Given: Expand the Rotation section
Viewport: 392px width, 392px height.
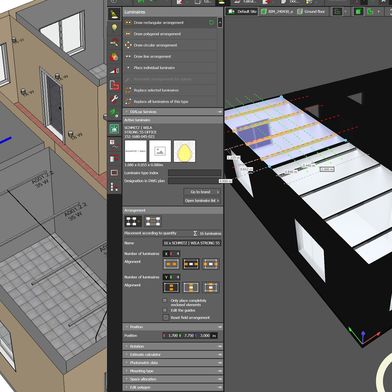Looking at the screenshot, I should [173, 347].
